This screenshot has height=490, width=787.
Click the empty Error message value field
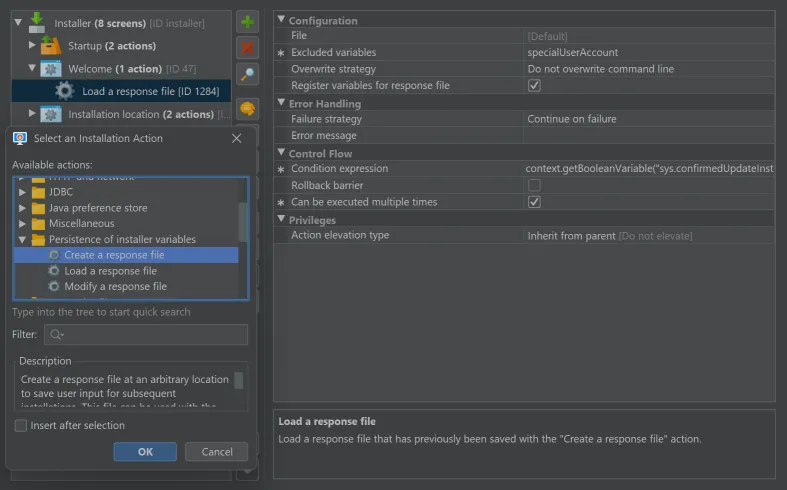coord(649,136)
